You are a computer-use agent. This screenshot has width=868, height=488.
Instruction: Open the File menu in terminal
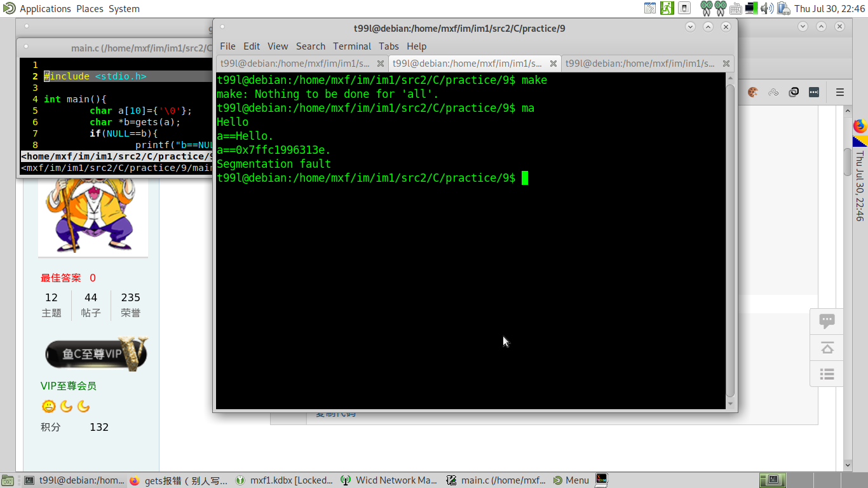(x=227, y=46)
